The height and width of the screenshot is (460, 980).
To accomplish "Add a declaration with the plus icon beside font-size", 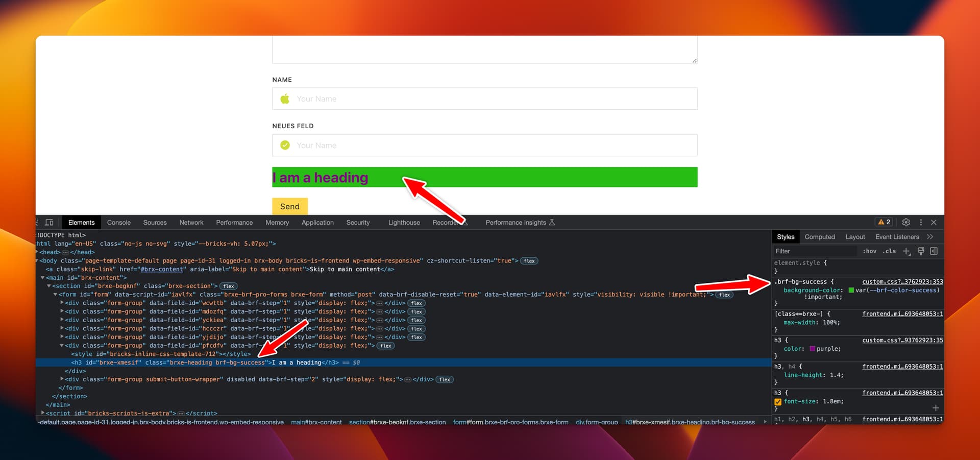I will click(936, 408).
